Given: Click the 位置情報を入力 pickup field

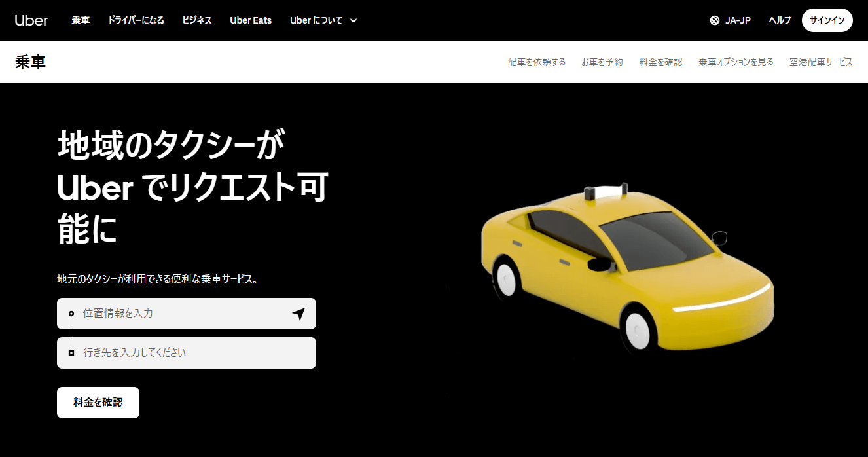Looking at the screenshot, I should point(187,314).
